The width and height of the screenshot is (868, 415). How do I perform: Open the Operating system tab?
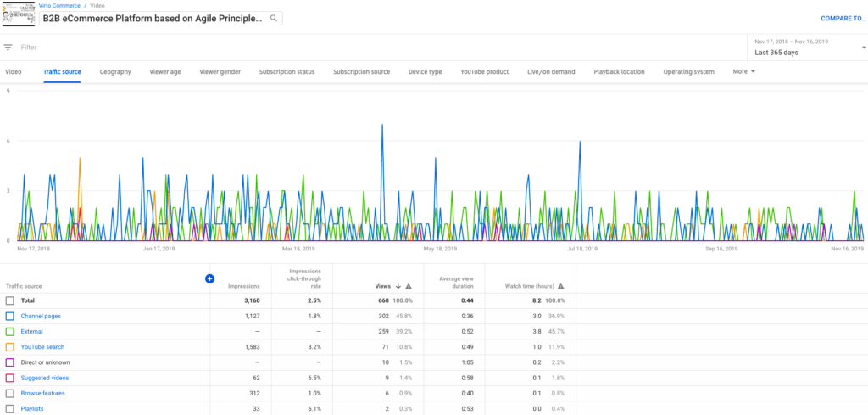[x=688, y=72]
